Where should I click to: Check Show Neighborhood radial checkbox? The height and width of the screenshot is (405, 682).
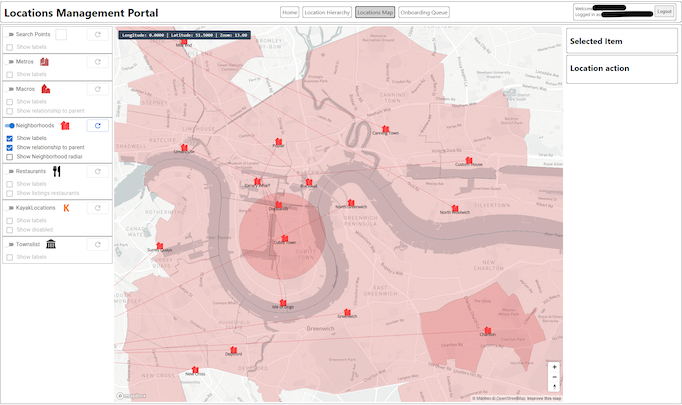coord(10,157)
